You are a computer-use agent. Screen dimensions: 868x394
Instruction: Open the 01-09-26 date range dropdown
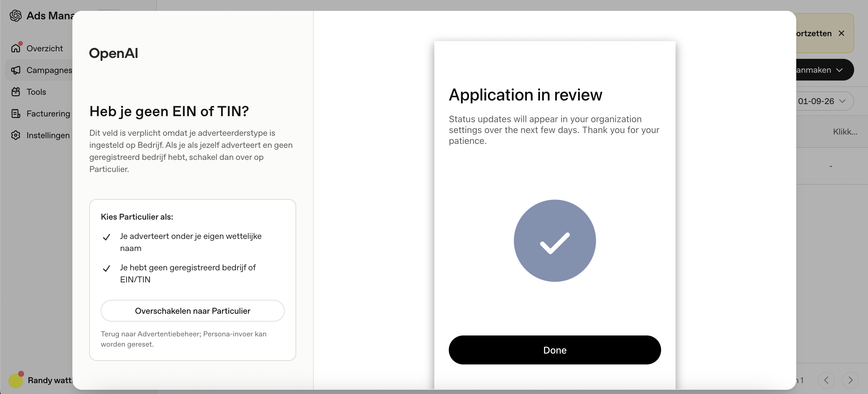tap(825, 101)
